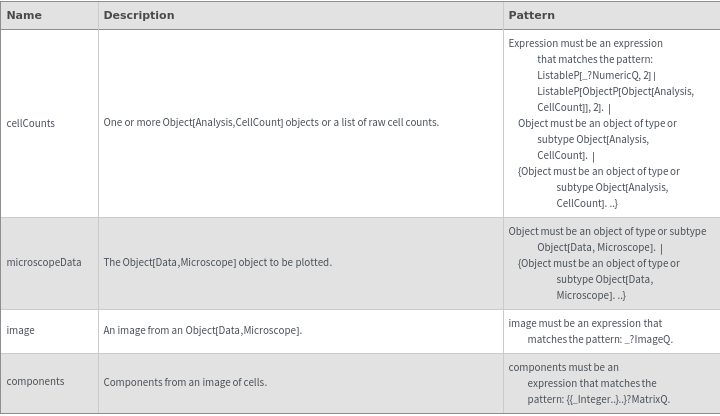Click the Name column header
The height and width of the screenshot is (416, 720).
(x=24, y=15)
